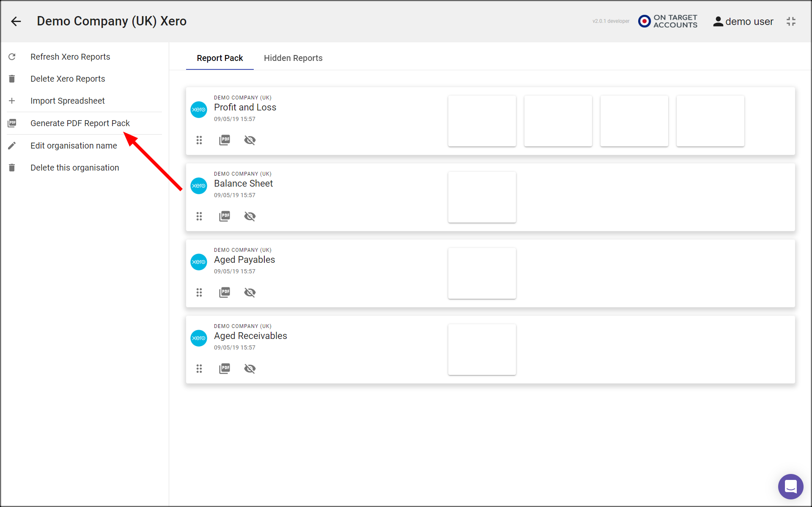Image resolution: width=812 pixels, height=507 pixels.
Task: Grab the drag handle on Profit and Loss
Action: click(x=199, y=140)
